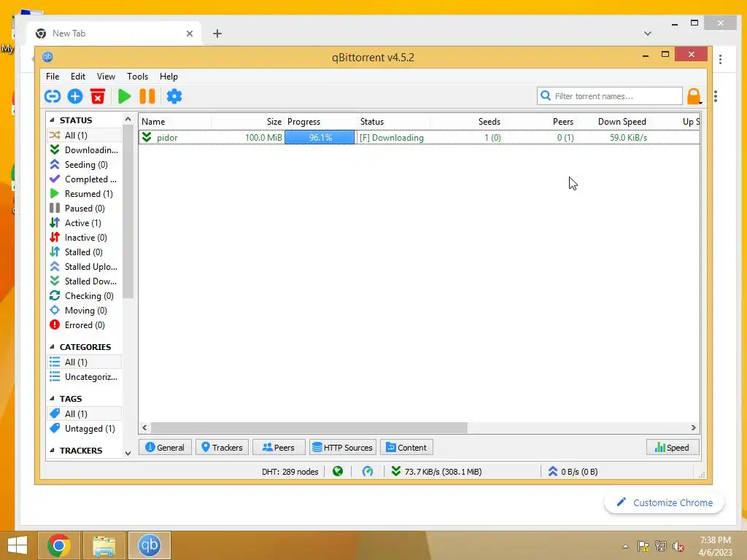Select the Checking (0) filter

(84, 296)
